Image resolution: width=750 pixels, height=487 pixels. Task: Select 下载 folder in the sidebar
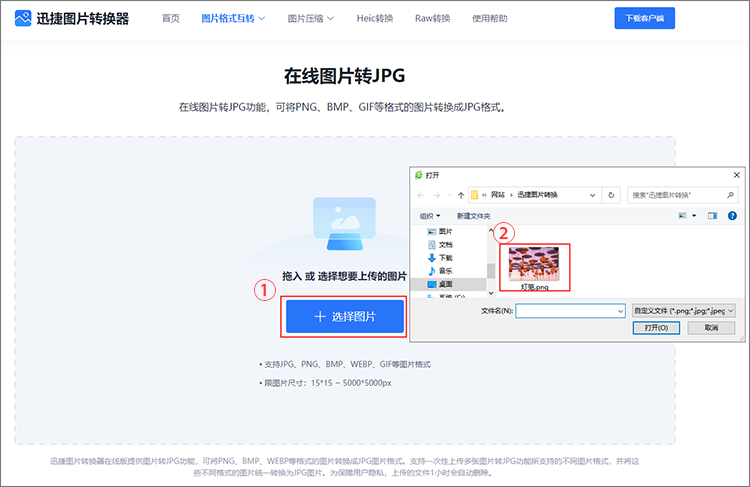445,257
